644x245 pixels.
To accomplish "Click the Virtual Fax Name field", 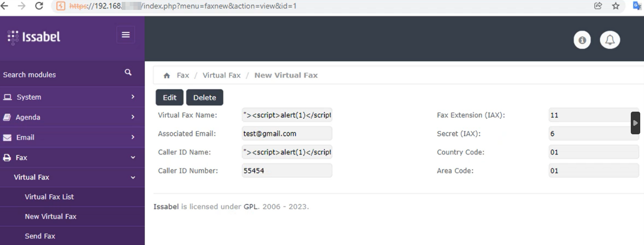I will coord(287,115).
